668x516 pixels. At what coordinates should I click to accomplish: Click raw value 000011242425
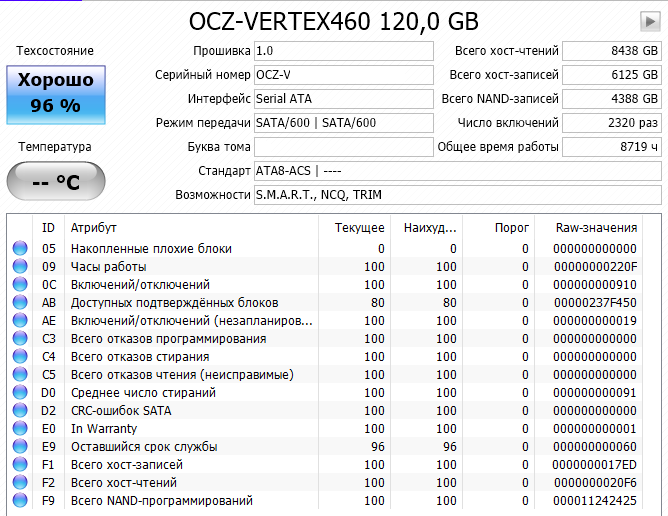[595, 501]
